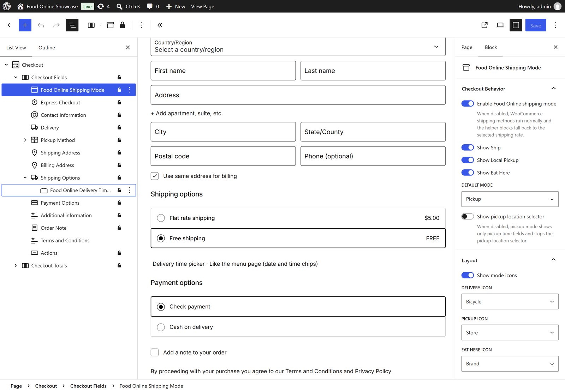Toggle the settings sidebar panel icon

pyautogui.click(x=516, y=25)
